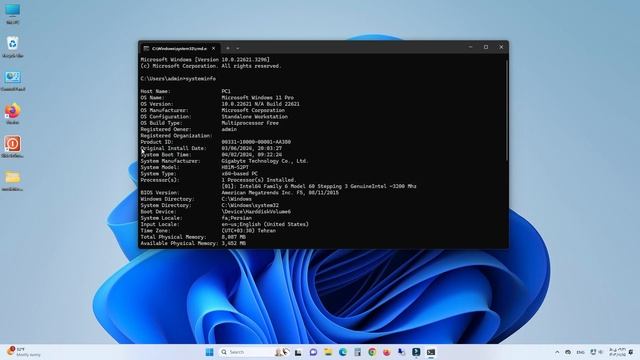The image size is (640, 360).
Task: Open the notification bell in the tray
Action: (631, 352)
